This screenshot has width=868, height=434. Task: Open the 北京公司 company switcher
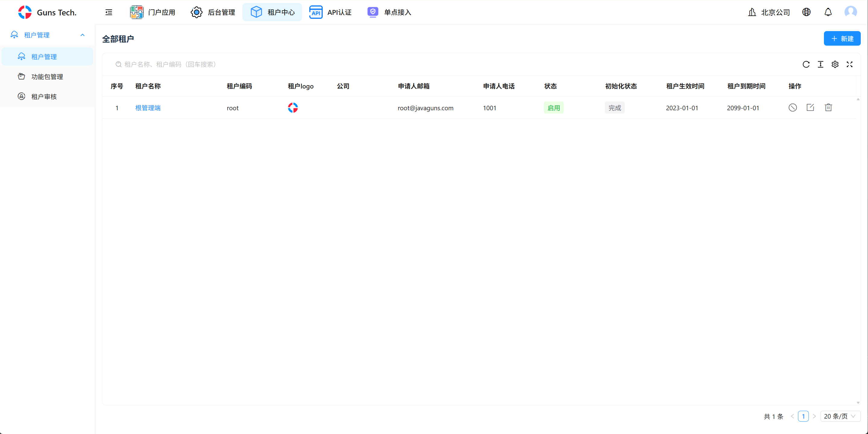click(x=769, y=12)
